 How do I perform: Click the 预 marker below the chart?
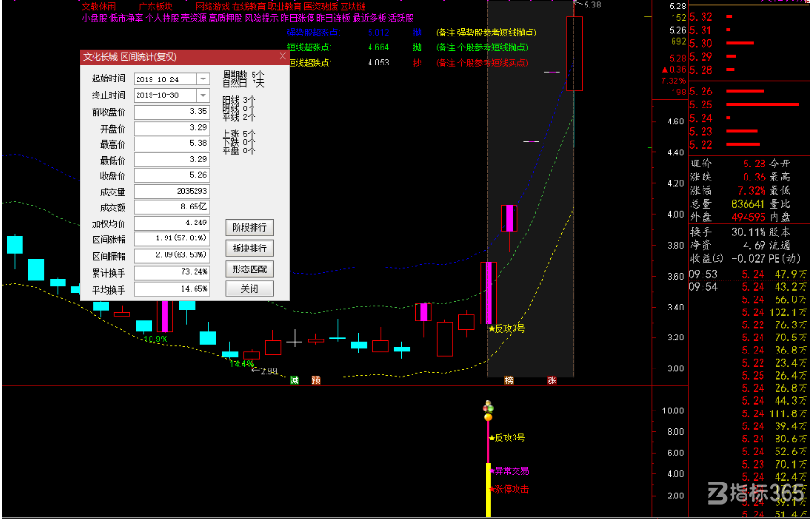pos(315,381)
